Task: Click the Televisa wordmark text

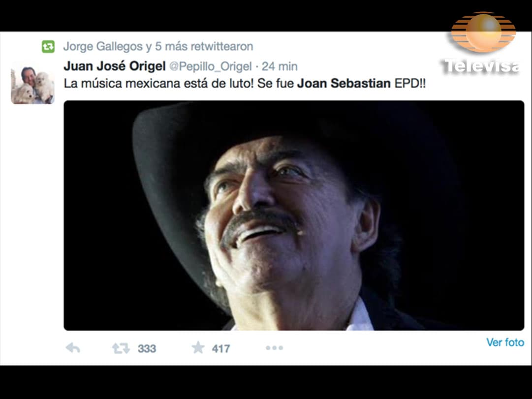Action: point(481,66)
